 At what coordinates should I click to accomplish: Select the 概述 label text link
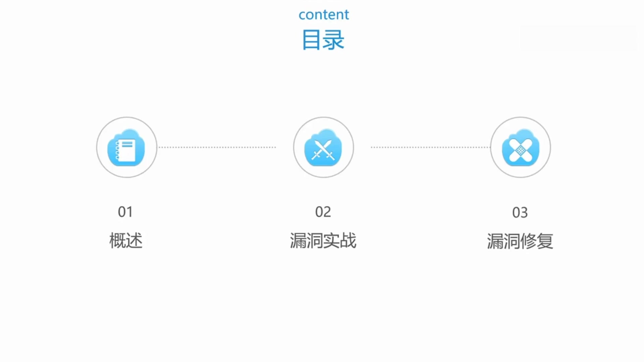click(x=126, y=240)
